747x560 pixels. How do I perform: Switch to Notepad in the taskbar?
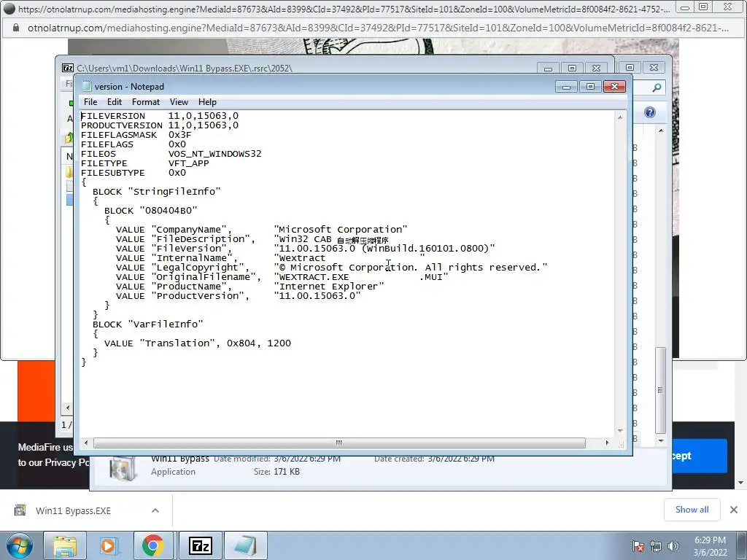click(245, 545)
